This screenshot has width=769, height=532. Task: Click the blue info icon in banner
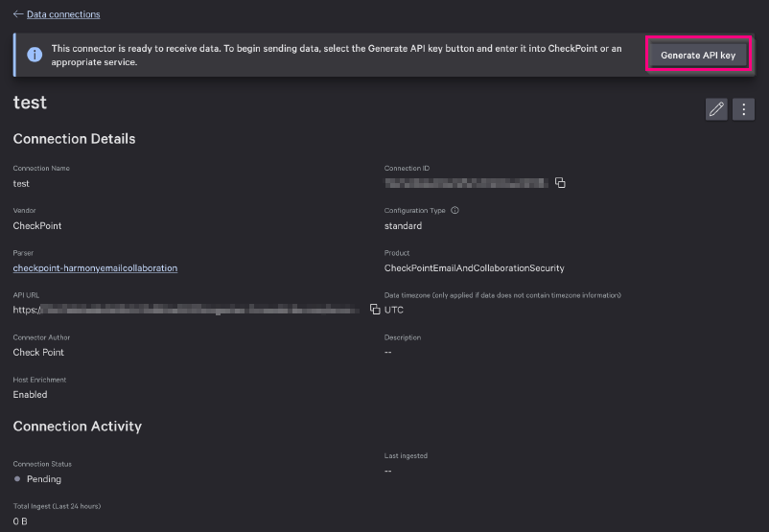click(35, 55)
